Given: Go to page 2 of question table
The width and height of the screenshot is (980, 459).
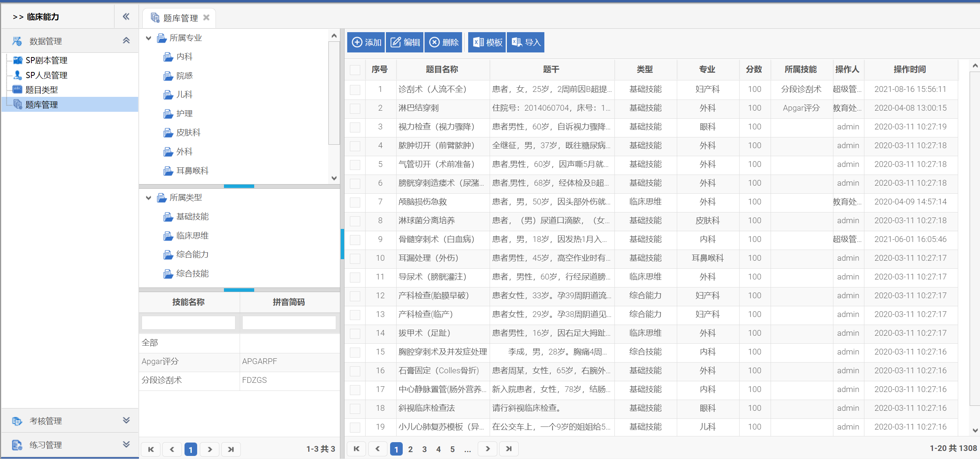Looking at the screenshot, I should [x=410, y=449].
